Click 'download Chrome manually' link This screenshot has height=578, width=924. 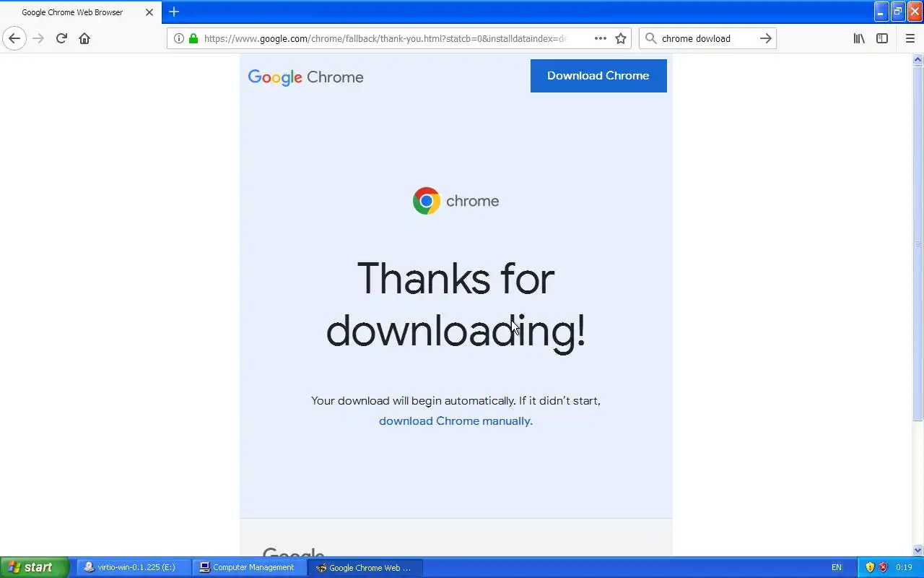click(x=456, y=420)
